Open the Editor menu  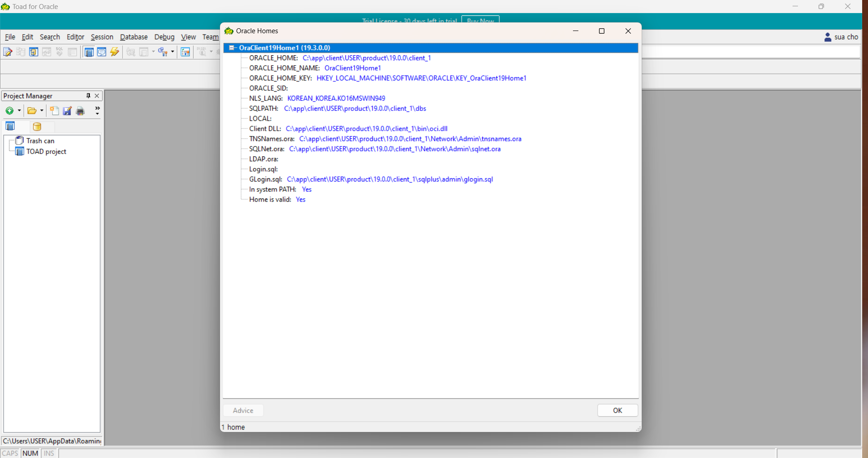tap(75, 37)
